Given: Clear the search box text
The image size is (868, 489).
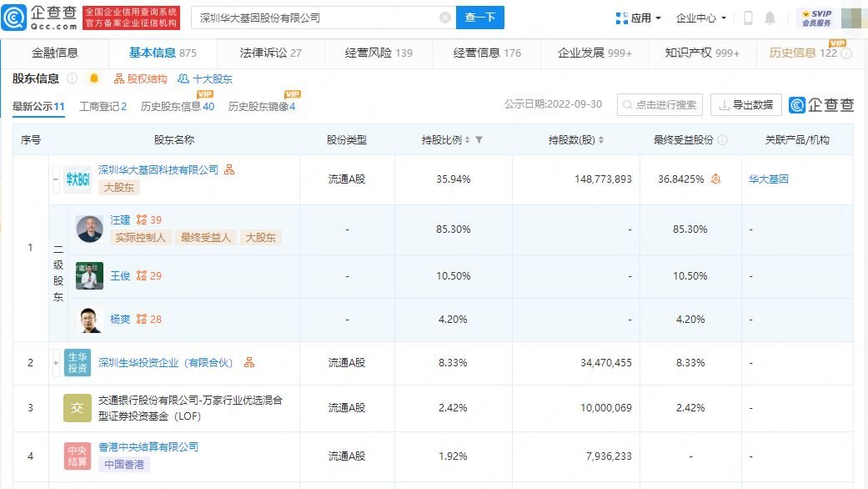Looking at the screenshot, I should click(444, 18).
